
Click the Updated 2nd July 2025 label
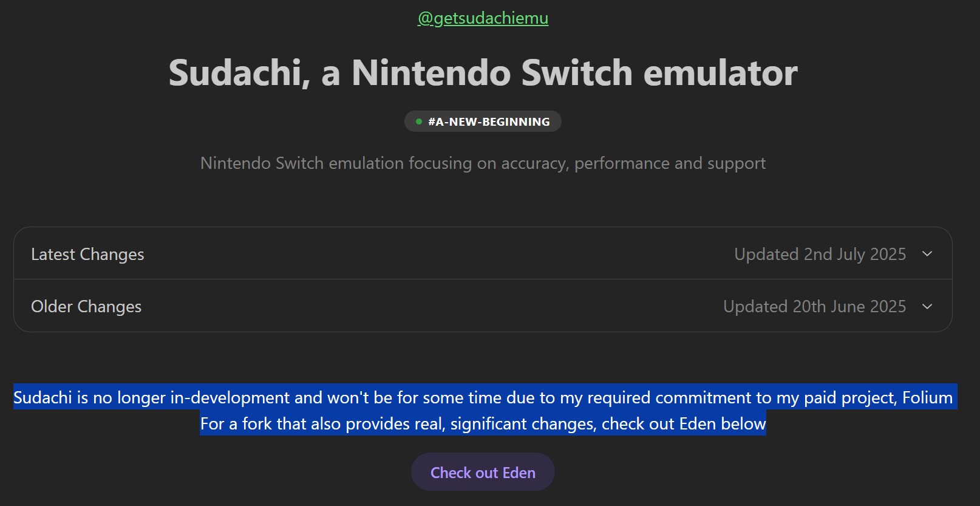point(820,254)
